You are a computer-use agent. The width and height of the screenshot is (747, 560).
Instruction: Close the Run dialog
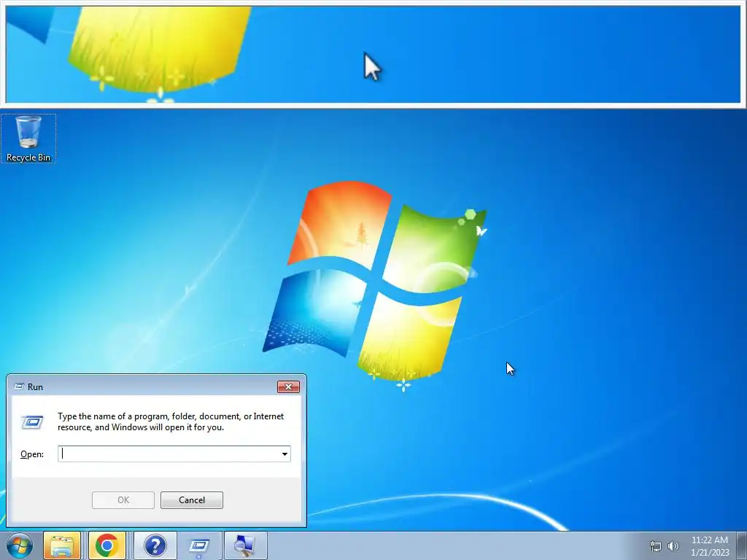point(288,386)
